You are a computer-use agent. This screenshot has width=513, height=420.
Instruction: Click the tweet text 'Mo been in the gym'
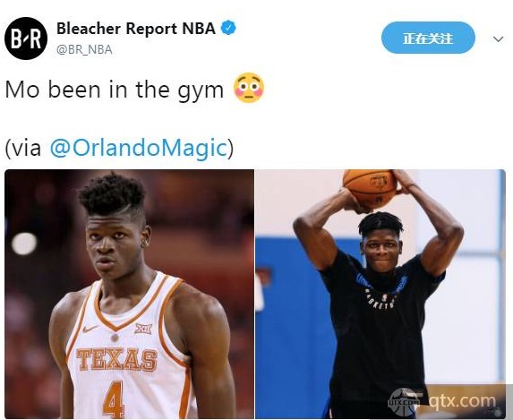pos(115,90)
